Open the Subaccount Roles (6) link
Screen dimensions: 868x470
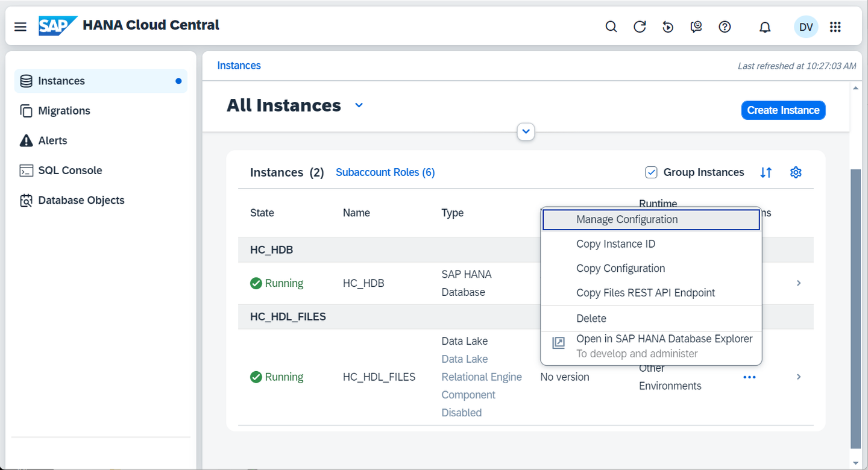385,172
